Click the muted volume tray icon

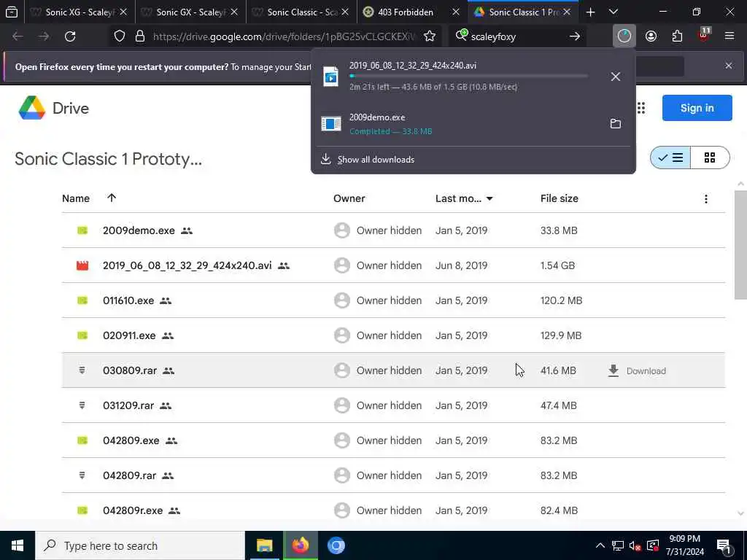(x=635, y=545)
